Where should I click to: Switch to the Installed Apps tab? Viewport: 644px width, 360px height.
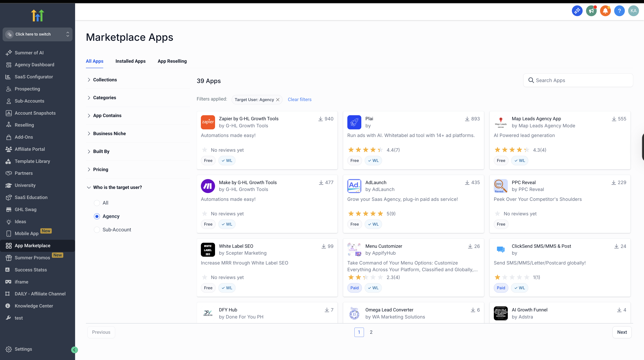point(130,61)
